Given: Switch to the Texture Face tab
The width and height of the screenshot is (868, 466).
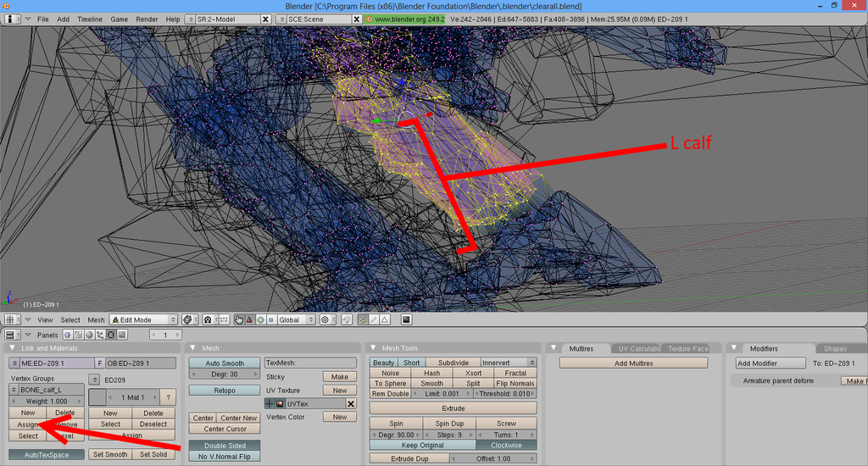Looking at the screenshot, I should [x=687, y=349].
